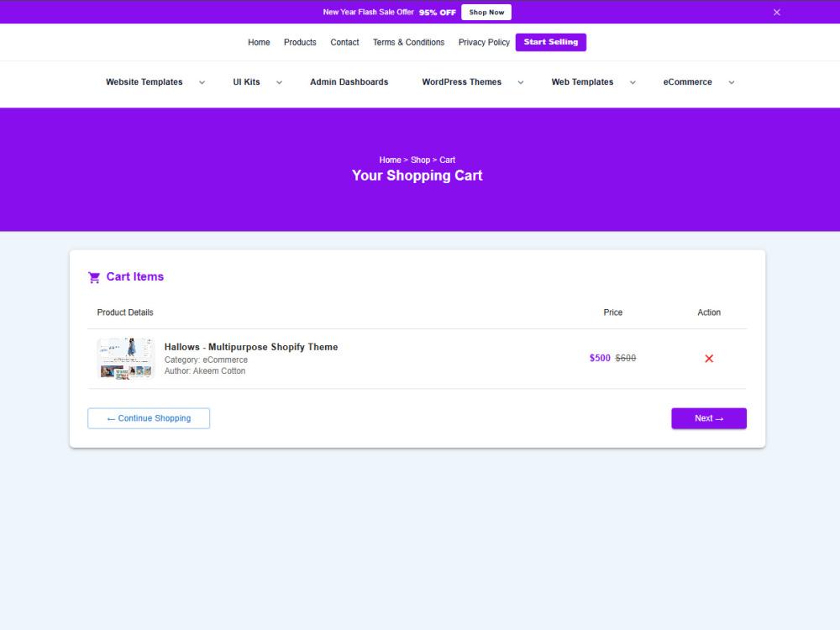The height and width of the screenshot is (630, 840).
Task: Click the shopping cart icon beside Cart Items
Action: click(x=94, y=277)
